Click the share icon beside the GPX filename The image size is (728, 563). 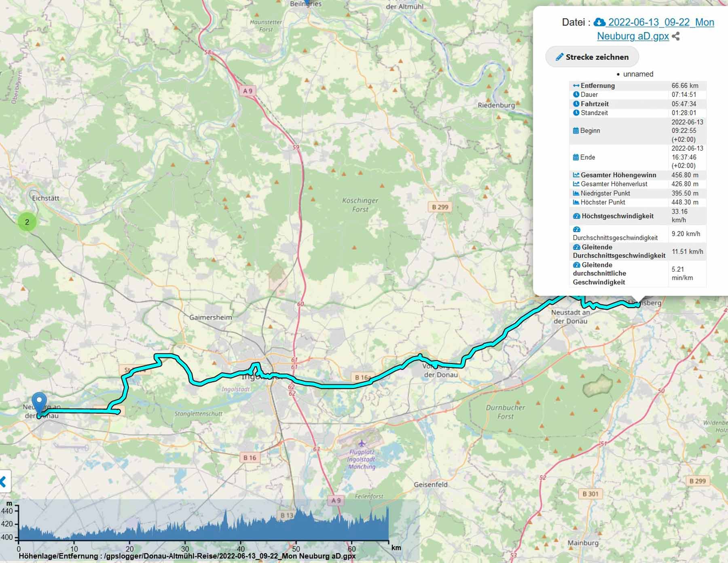click(676, 36)
